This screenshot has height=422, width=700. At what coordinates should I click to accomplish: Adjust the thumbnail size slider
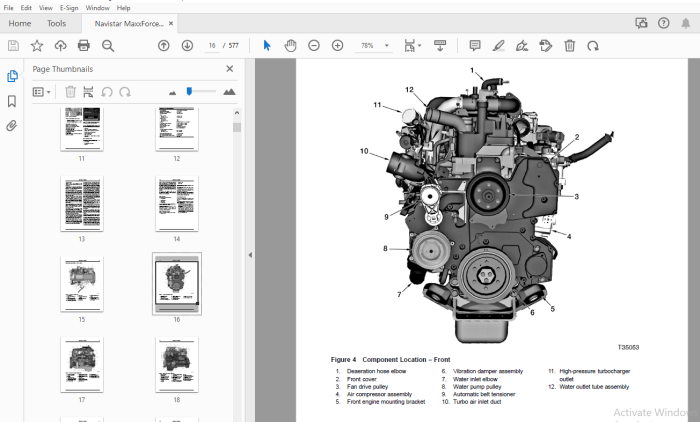pos(189,91)
